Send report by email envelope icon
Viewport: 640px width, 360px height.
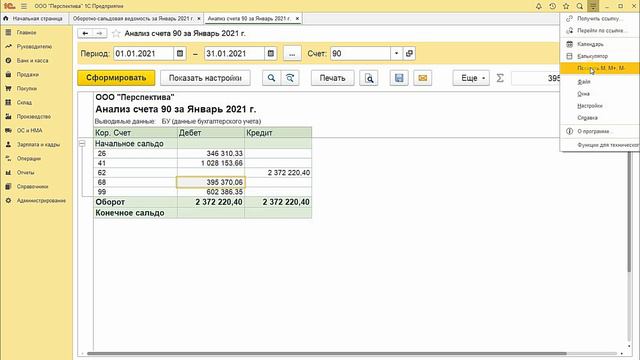tap(422, 78)
